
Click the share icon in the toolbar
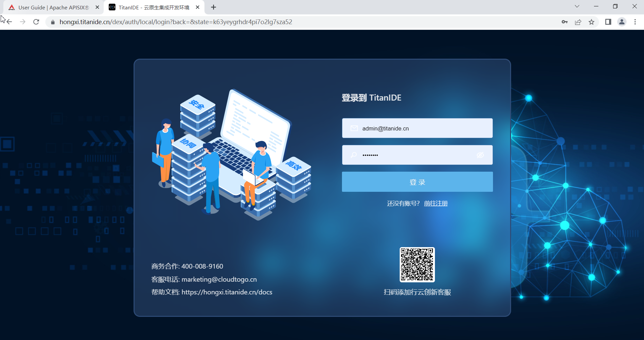pyautogui.click(x=578, y=22)
